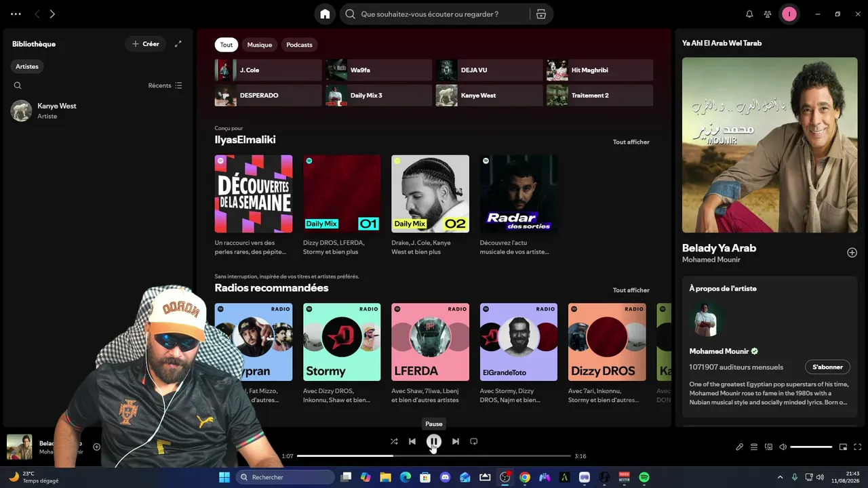
Task: Open the Daily Mix 01 card
Action: tap(342, 205)
